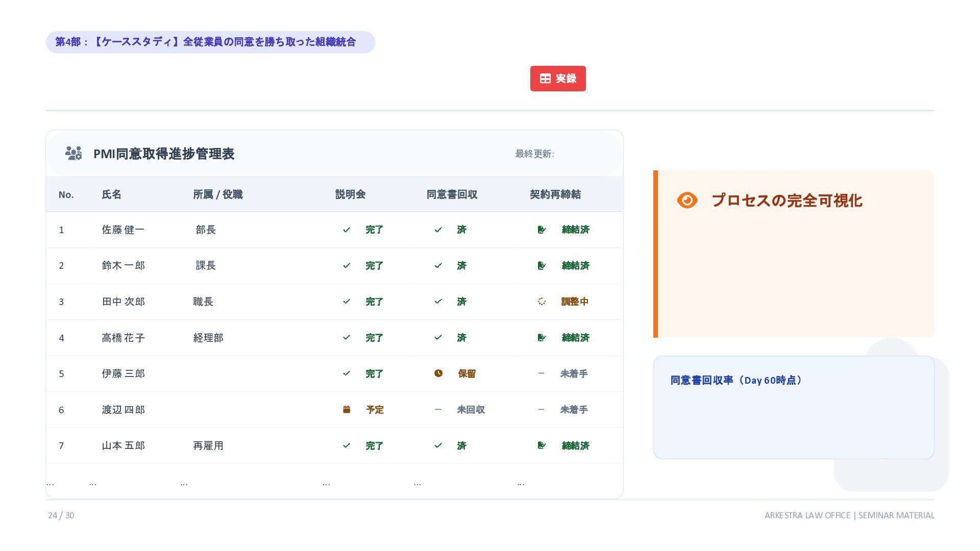This screenshot has width=980, height=551.
Task: Click the 説明会 column header
Action: (x=350, y=194)
